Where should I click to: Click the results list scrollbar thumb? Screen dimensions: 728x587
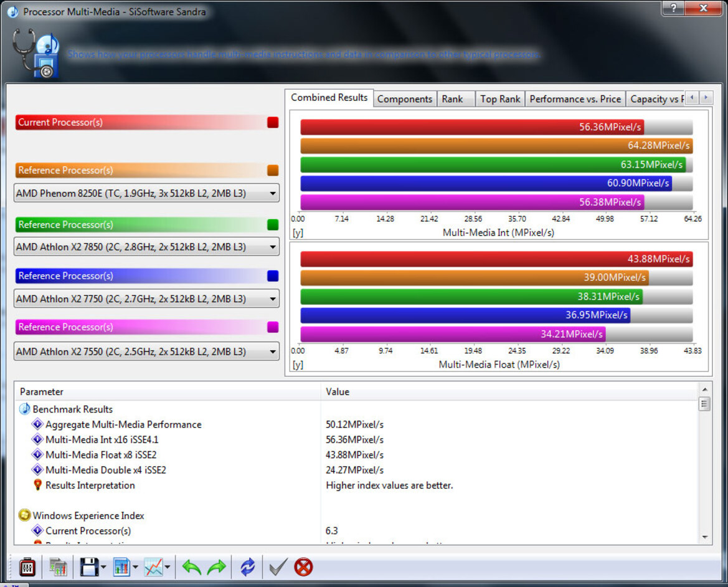pyautogui.click(x=704, y=404)
